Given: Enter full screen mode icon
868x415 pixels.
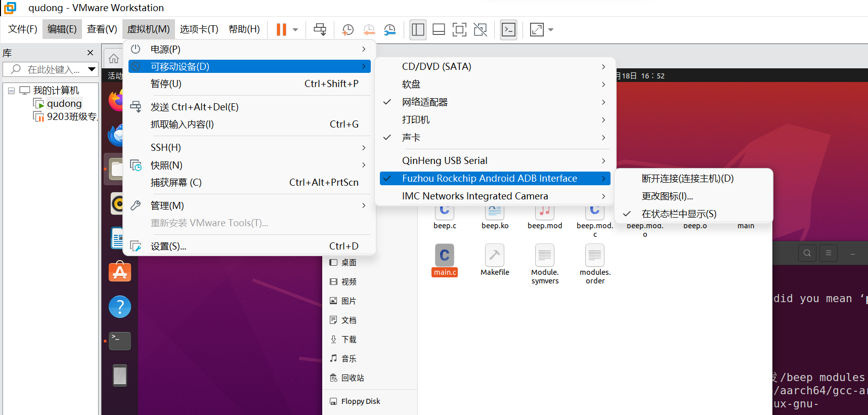Looking at the screenshot, I should tap(459, 30).
